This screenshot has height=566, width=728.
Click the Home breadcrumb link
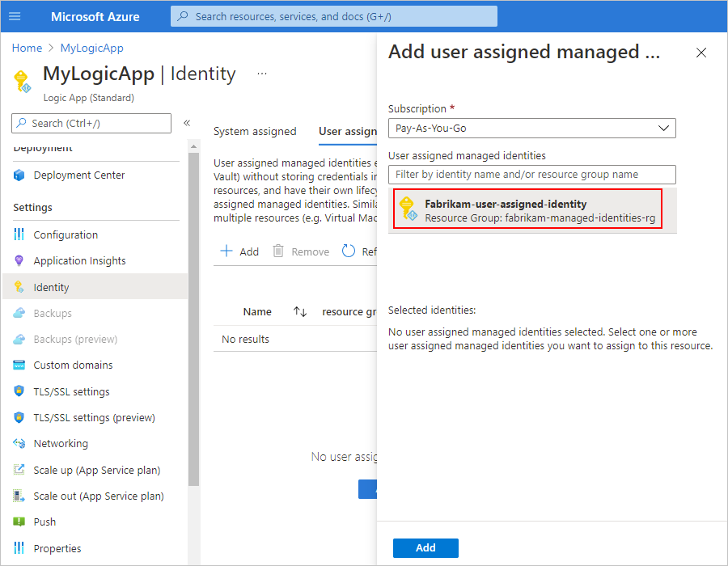[x=27, y=48]
